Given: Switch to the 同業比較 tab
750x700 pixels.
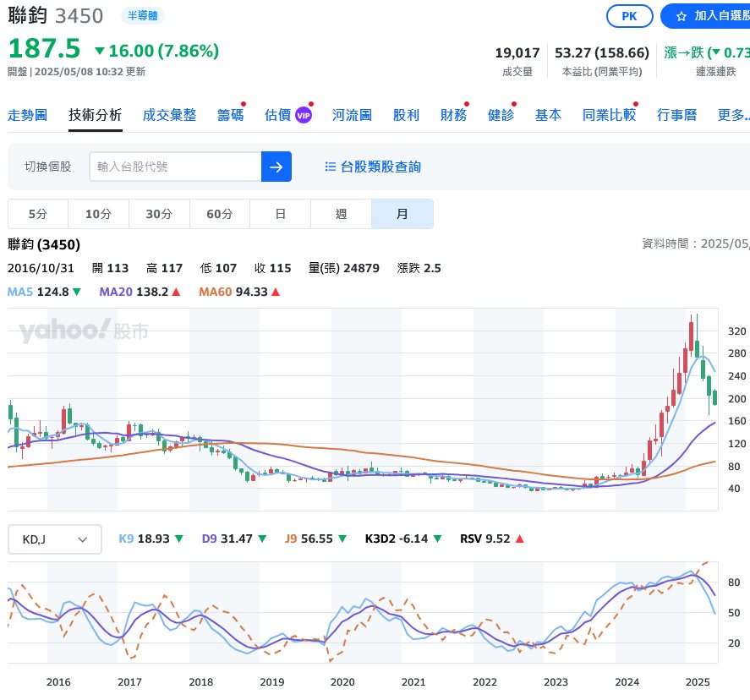Looking at the screenshot, I should pyautogui.click(x=609, y=115).
